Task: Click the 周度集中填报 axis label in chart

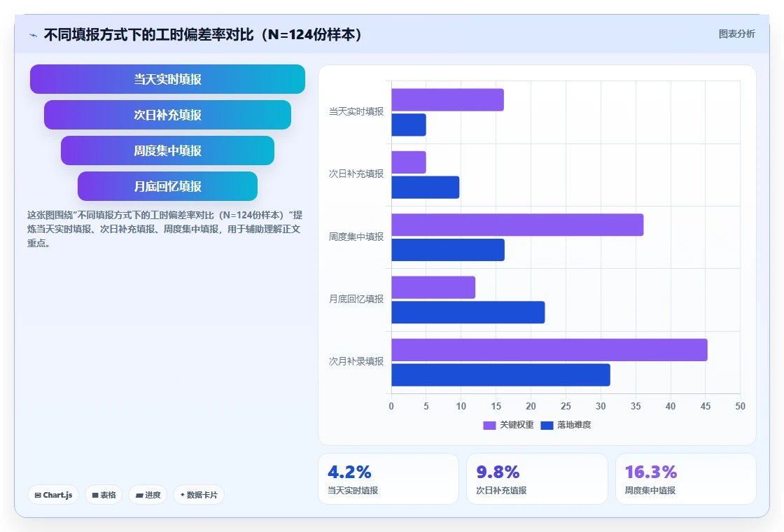Action: [356, 237]
